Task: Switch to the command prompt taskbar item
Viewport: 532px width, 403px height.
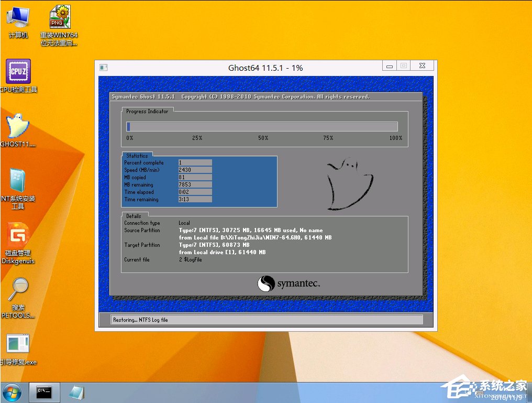Action: [x=45, y=392]
